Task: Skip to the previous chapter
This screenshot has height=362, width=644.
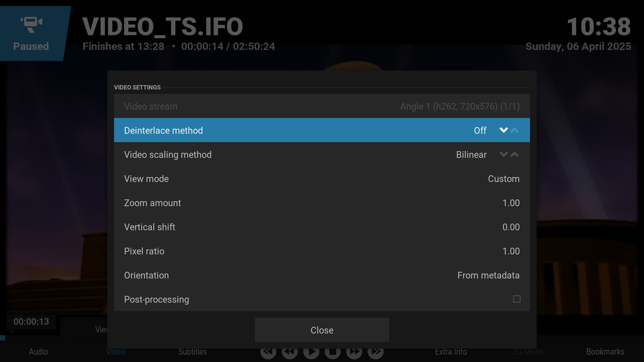Action: coord(268,352)
